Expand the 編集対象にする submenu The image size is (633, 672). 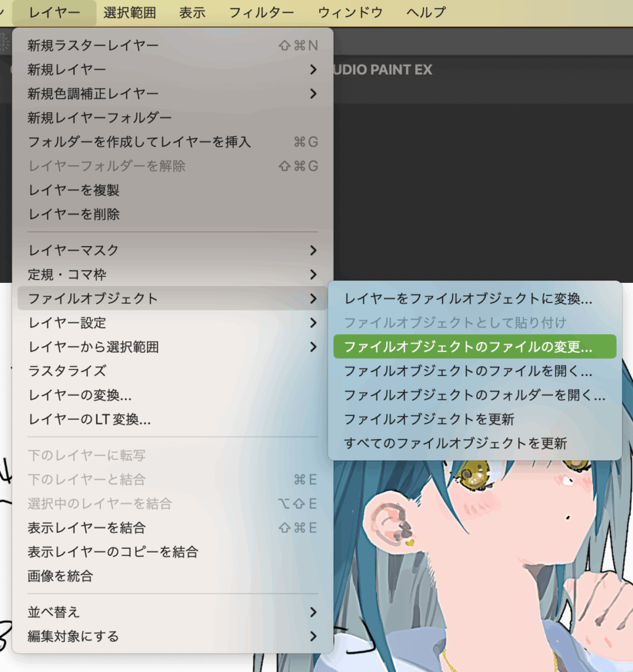[x=173, y=636]
